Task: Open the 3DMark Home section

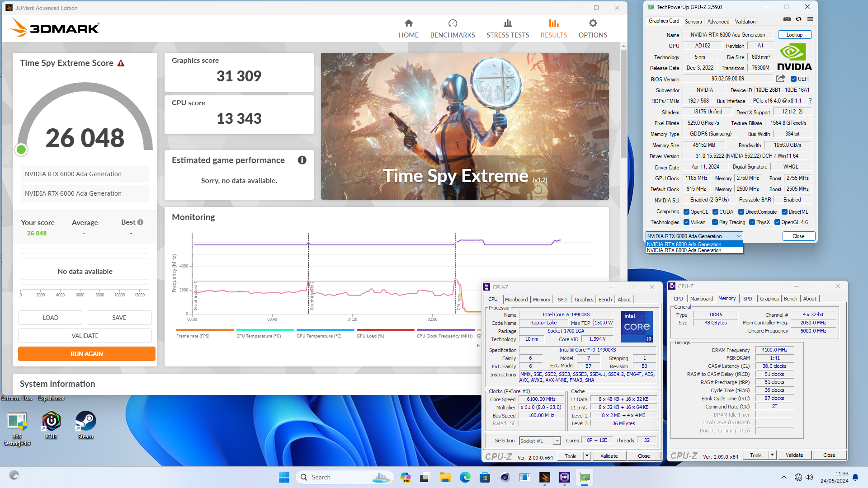Action: click(x=408, y=28)
